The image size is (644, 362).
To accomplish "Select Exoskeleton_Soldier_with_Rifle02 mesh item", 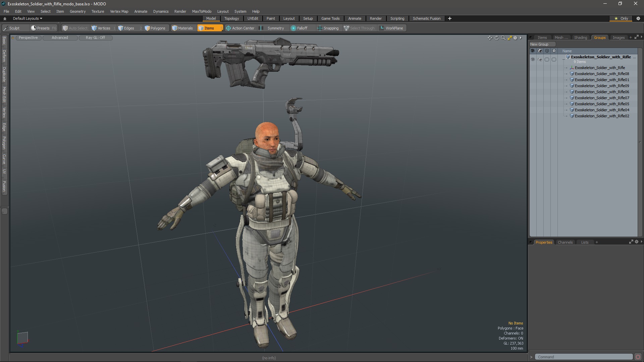I will 602,116.
